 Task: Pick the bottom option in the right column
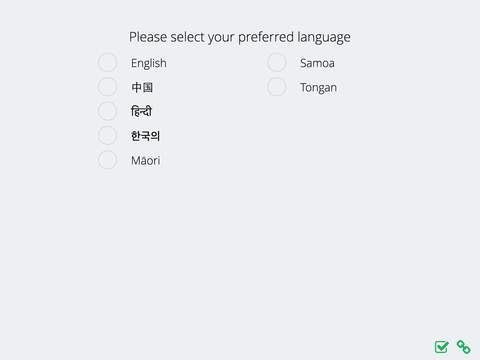(276, 87)
